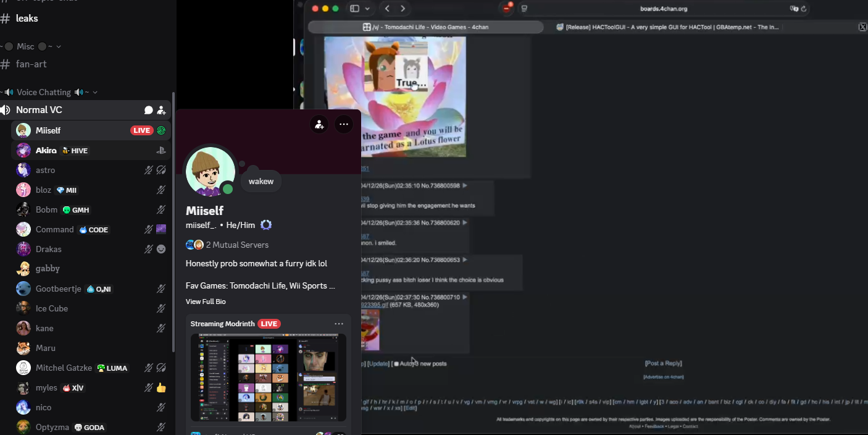Click the Update link below thread
The image size is (868, 435).
coord(378,364)
